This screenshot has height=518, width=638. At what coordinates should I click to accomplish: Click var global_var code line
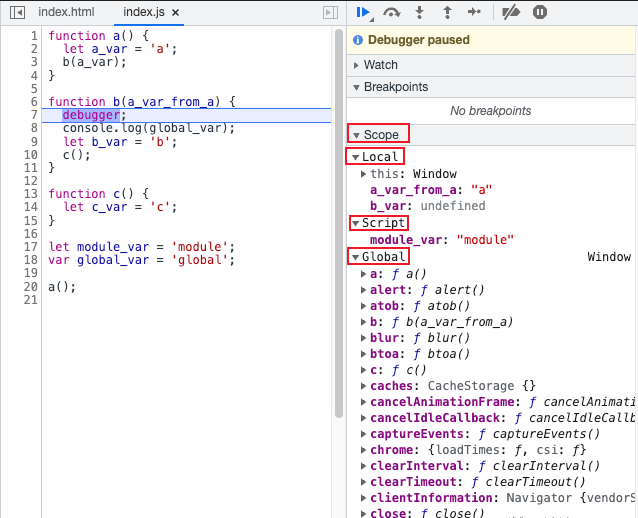pos(142,260)
